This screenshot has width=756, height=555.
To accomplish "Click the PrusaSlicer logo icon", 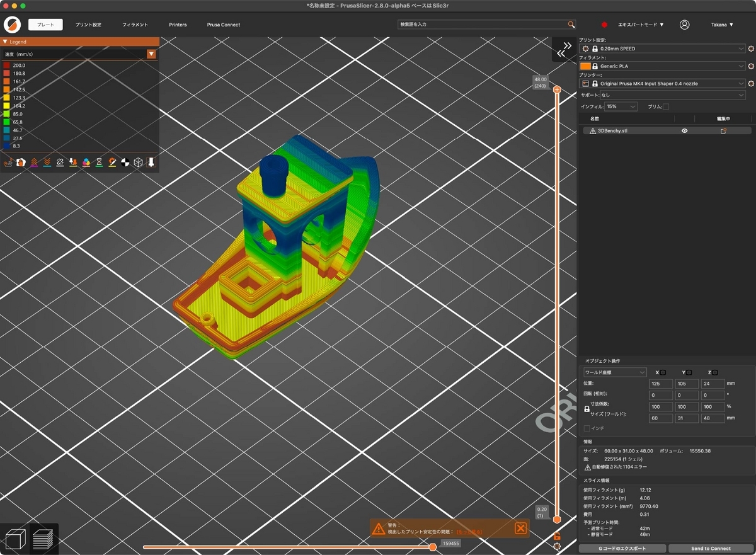I will point(13,25).
